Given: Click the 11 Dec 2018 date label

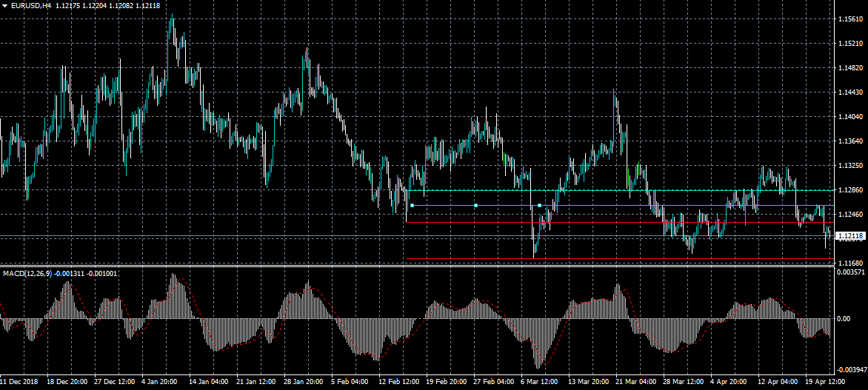Looking at the screenshot, I should pos(19,383).
